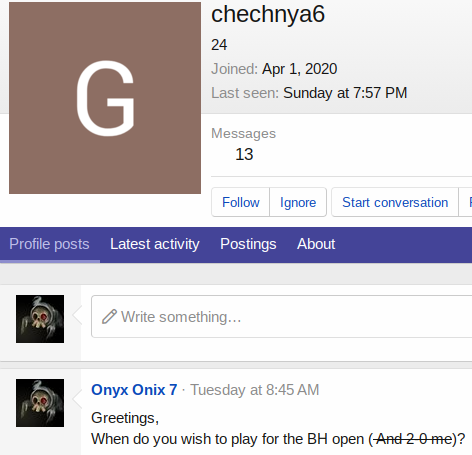The height and width of the screenshot is (455, 472).
Task: Click the chechnya6 username heading
Action: tap(268, 14)
